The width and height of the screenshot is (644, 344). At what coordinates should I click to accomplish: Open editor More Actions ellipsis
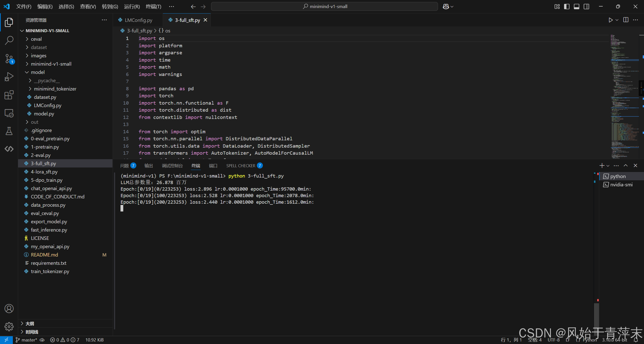[x=635, y=20]
